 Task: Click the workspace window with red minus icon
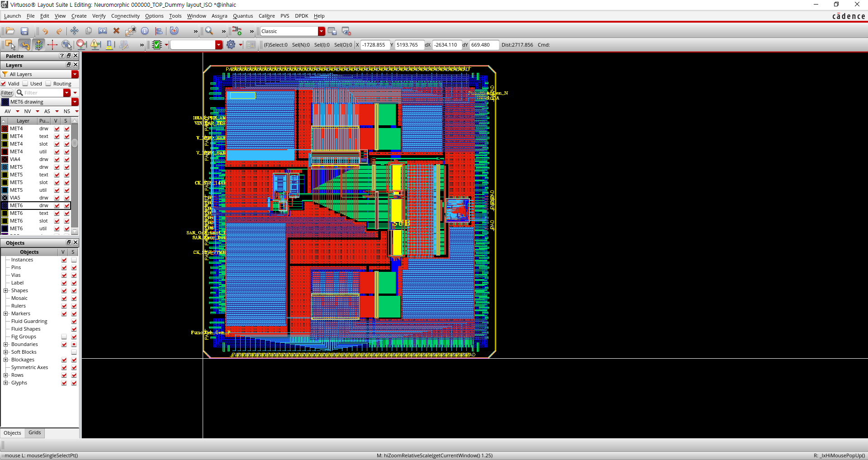point(346,31)
